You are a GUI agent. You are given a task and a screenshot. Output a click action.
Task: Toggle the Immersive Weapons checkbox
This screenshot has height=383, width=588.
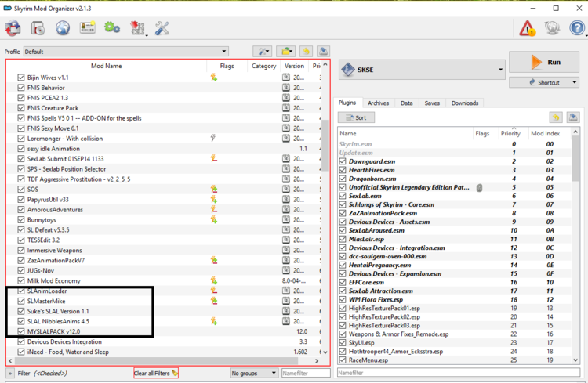tap(21, 250)
